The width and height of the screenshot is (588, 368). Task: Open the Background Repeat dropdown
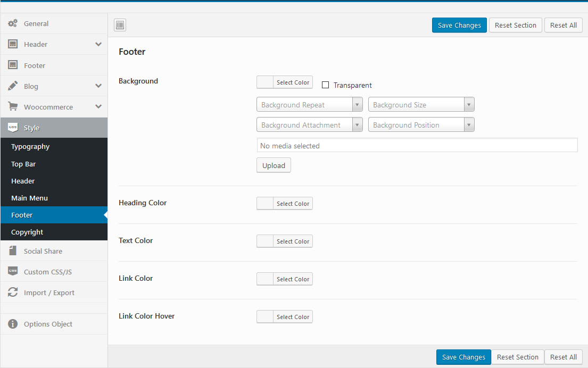pos(309,105)
